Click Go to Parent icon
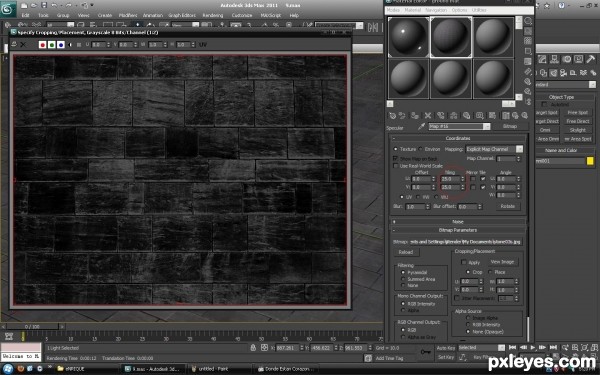 point(515,115)
